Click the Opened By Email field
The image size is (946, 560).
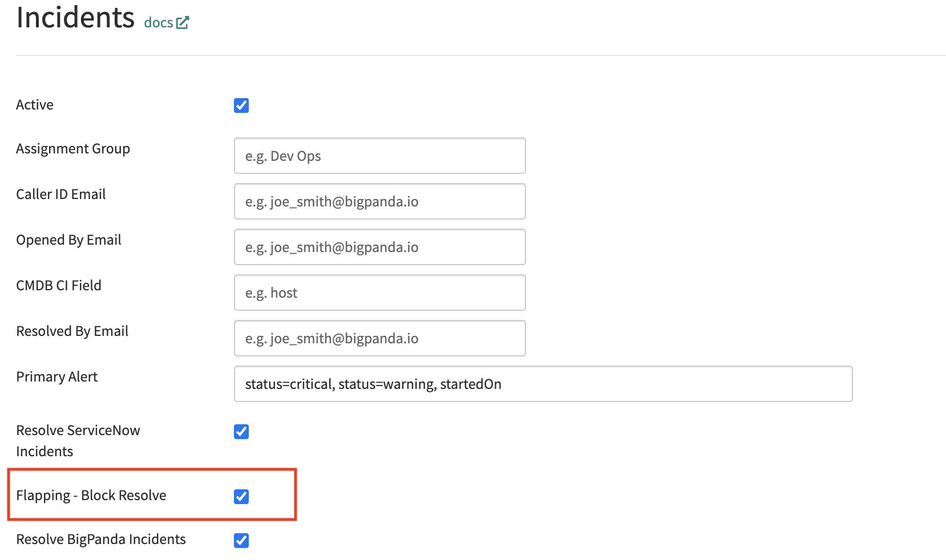click(379, 247)
